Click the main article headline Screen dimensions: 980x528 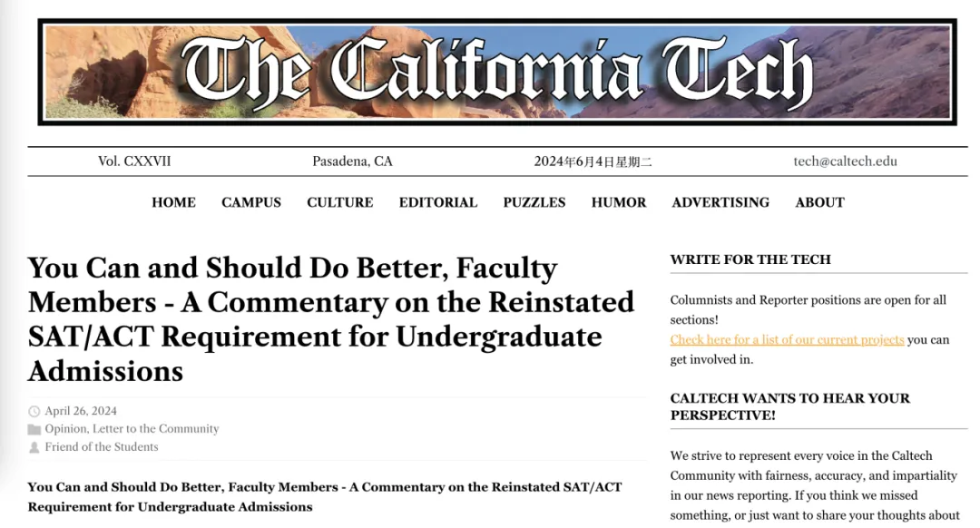(330, 319)
